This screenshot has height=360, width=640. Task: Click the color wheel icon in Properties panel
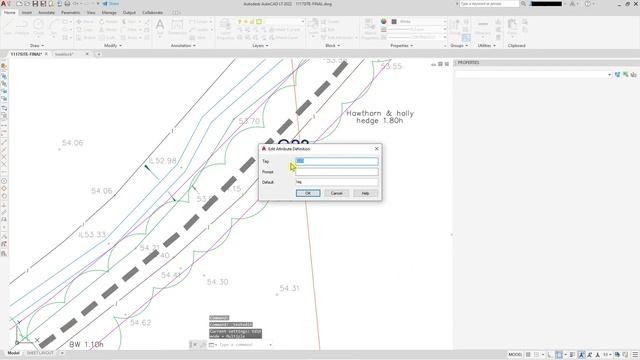click(383, 21)
